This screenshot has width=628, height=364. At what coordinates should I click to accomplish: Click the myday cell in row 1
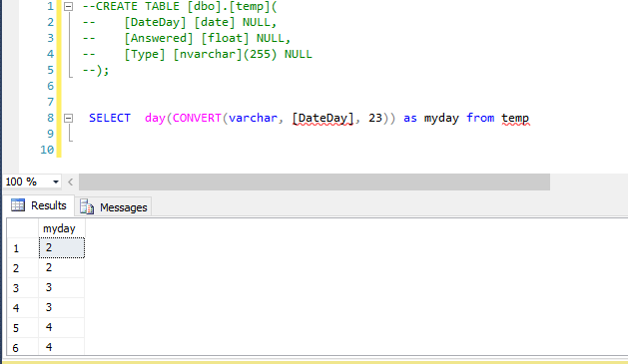tap(62, 248)
